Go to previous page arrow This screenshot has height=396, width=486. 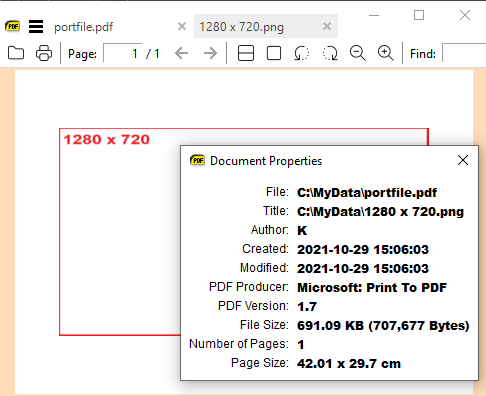click(x=182, y=53)
